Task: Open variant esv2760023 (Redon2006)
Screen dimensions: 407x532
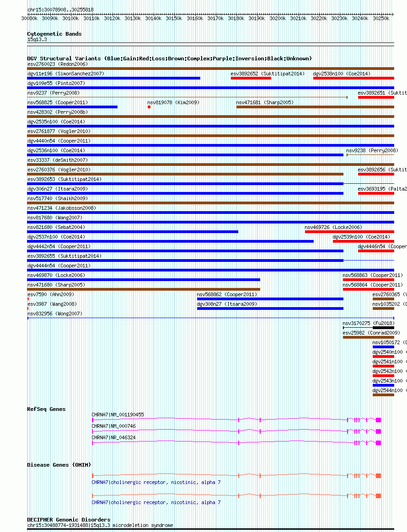Action: click(58, 64)
